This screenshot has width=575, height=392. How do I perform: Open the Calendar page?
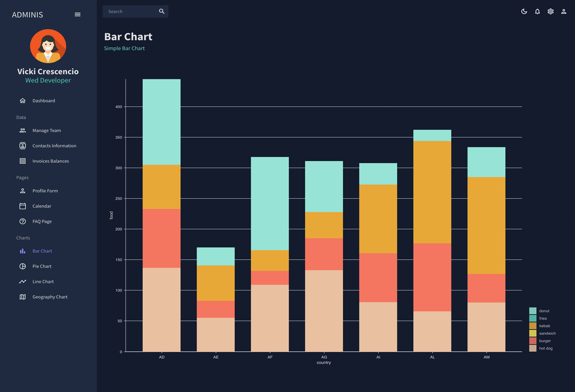[x=42, y=206]
